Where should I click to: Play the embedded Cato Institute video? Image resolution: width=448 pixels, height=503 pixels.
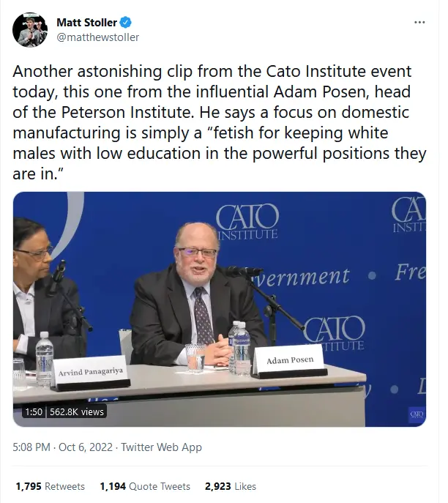click(x=220, y=309)
